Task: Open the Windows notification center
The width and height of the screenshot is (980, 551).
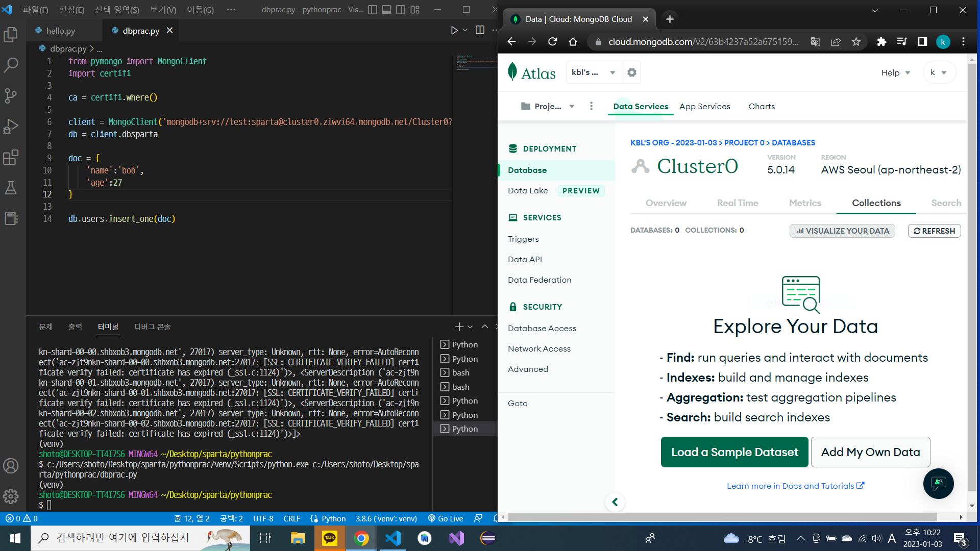Action: pyautogui.click(x=960, y=538)
